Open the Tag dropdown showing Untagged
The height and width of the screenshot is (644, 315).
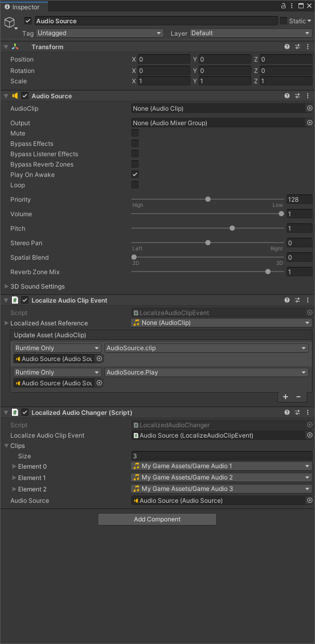99,33
